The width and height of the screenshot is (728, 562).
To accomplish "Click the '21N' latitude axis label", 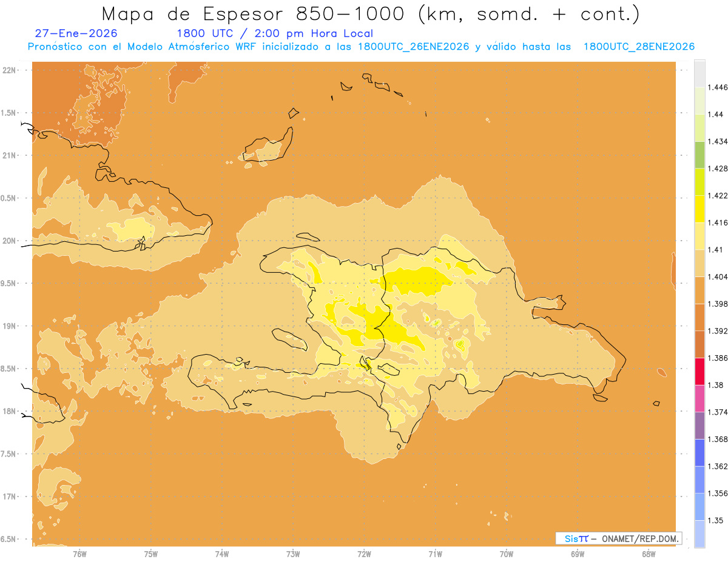I will [10, 155].
